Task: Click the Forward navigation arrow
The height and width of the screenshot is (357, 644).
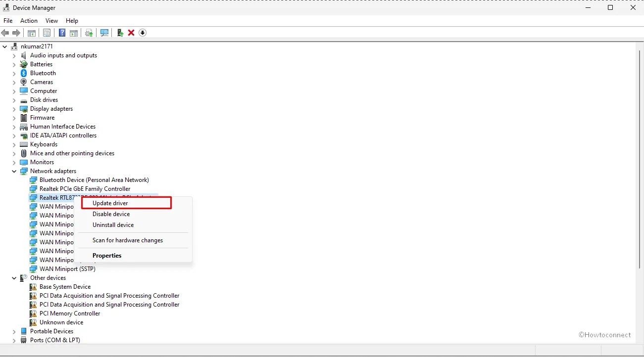Action: click(16, 33)
